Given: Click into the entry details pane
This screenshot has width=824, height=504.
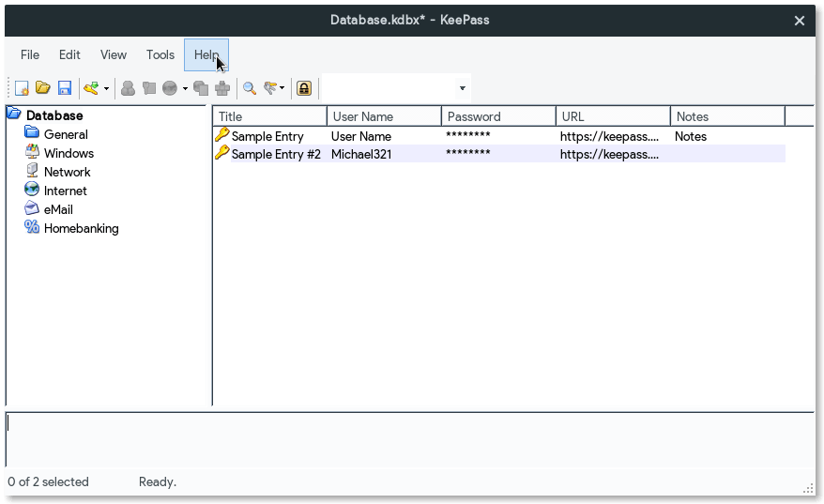Looking at the screenshot, I should coord(410,440).
